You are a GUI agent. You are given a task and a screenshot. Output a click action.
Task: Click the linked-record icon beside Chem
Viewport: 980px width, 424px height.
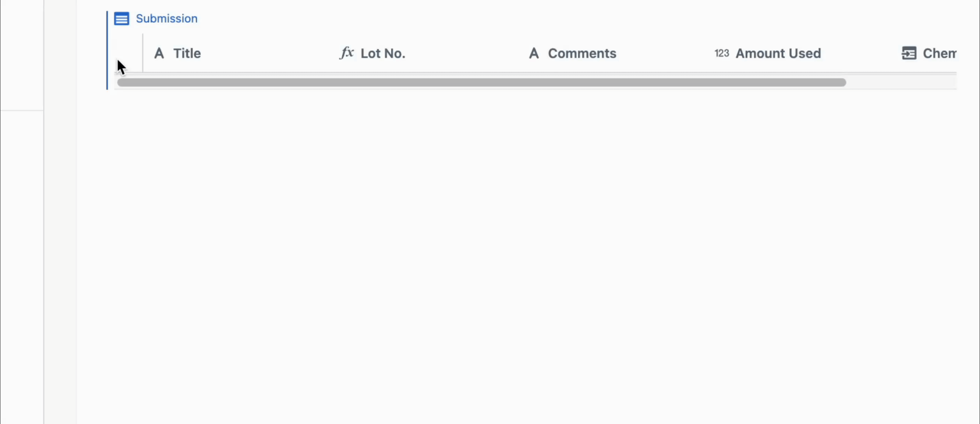click(x=909, y=53)
